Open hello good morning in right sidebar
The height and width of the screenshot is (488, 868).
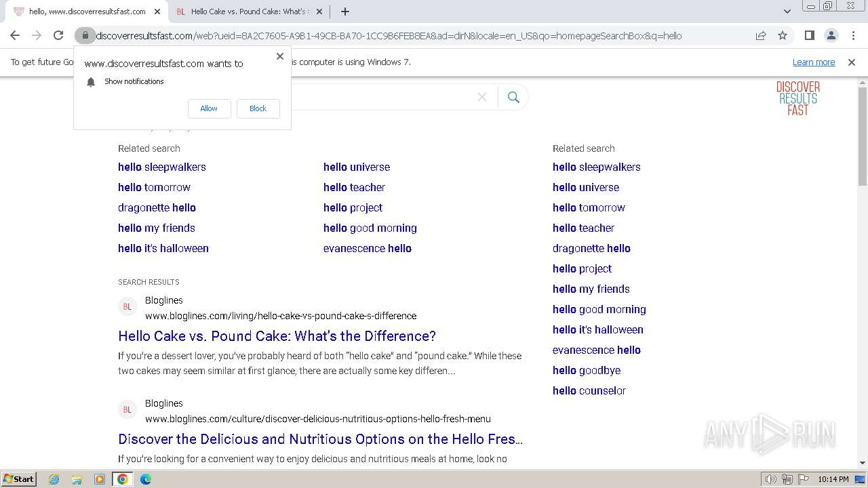coord(599,309)
